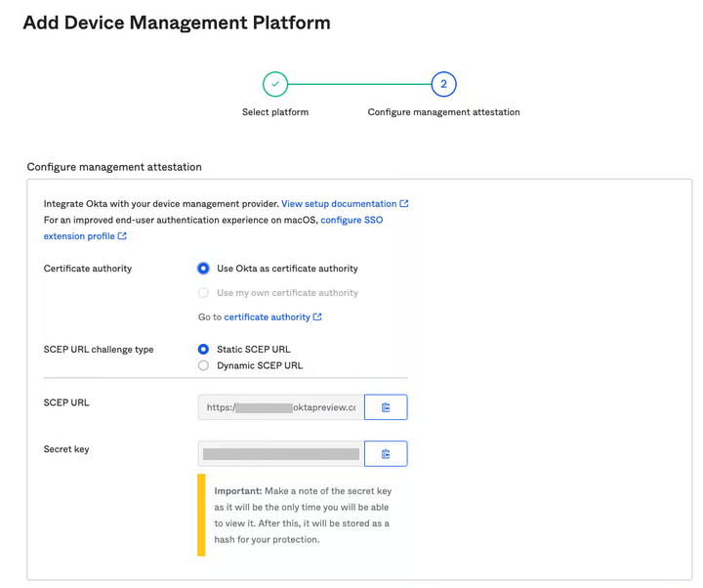Open View setup documentation link

345,203
